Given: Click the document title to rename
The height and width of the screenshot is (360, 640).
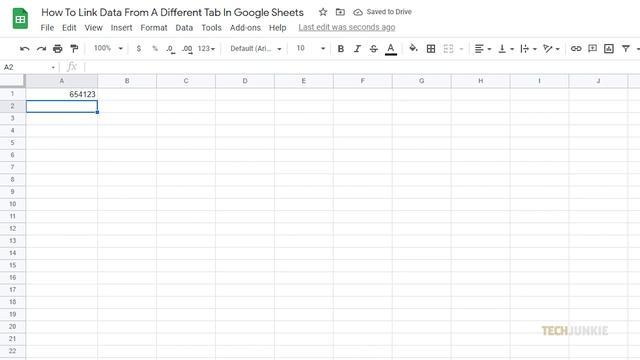Looking at the screenshot, I should pyautogui.click(x=172, y=12).
